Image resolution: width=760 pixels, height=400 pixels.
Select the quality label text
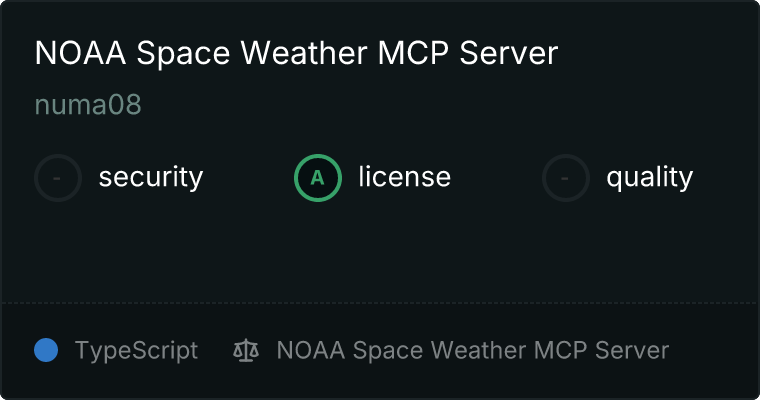(649, 178)
